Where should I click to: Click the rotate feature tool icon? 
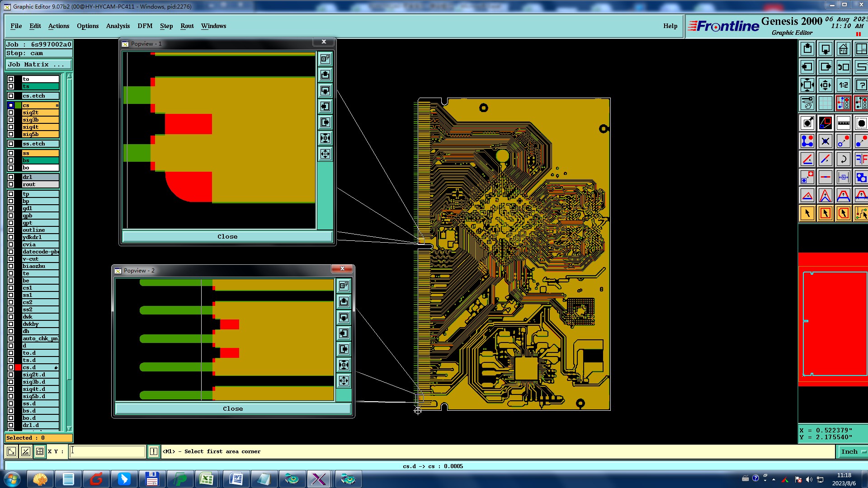(843, 159)
